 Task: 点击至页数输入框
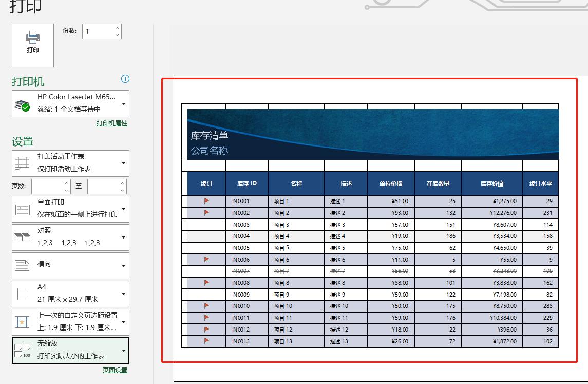click(104, 187)
